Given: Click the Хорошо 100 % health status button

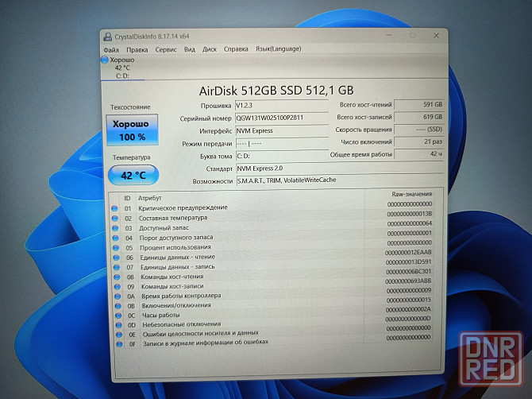Looking at the screenshot, I should point(132,130).
